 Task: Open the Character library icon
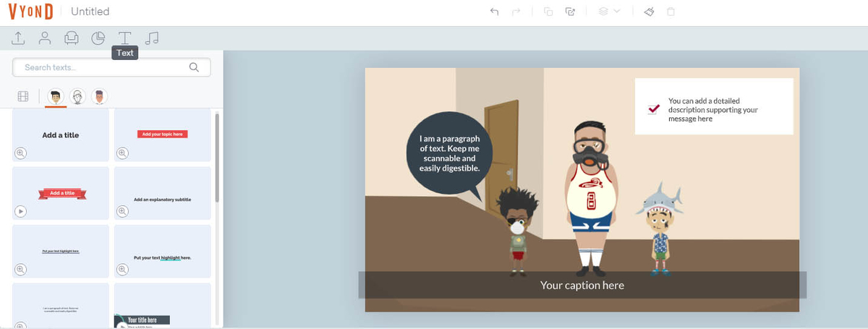pos(45,38)
